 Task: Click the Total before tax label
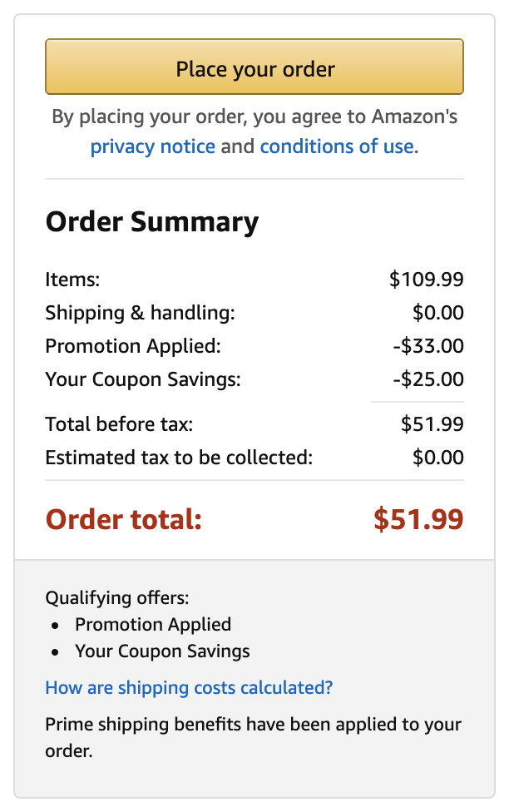(x=119, y=424)
